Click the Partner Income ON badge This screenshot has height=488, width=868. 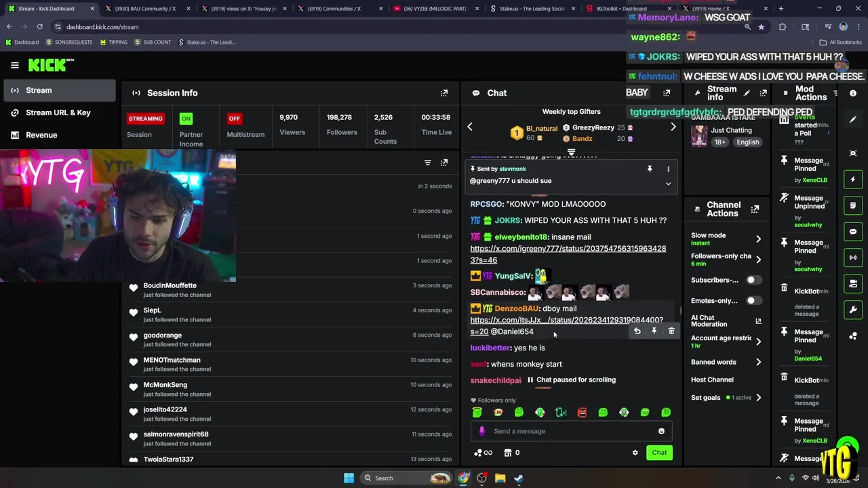pyautogui.click(x=185, y=119)
